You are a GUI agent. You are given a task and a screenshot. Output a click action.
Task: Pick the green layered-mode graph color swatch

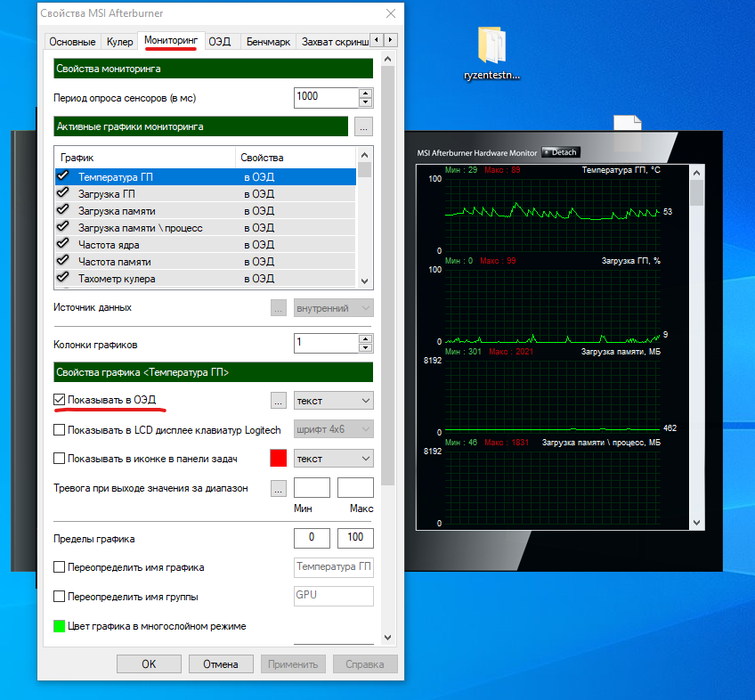tap(60, 626)
